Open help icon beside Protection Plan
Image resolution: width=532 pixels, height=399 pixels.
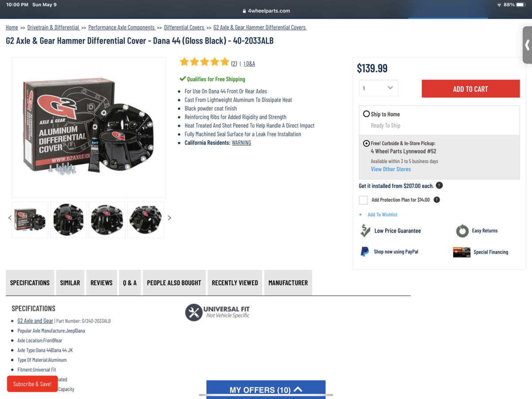coord(437,199)
